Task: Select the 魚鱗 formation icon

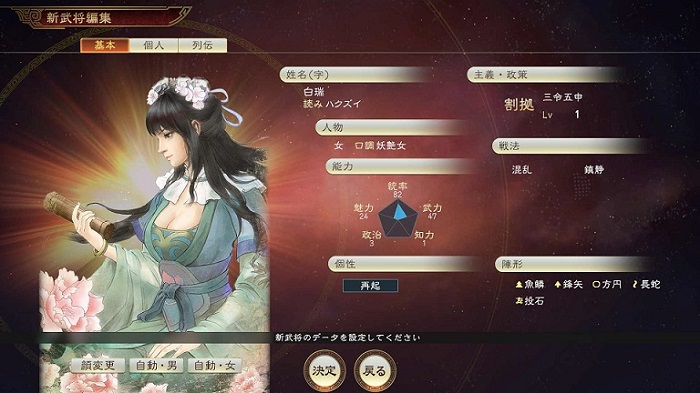Action: [519, 284]
